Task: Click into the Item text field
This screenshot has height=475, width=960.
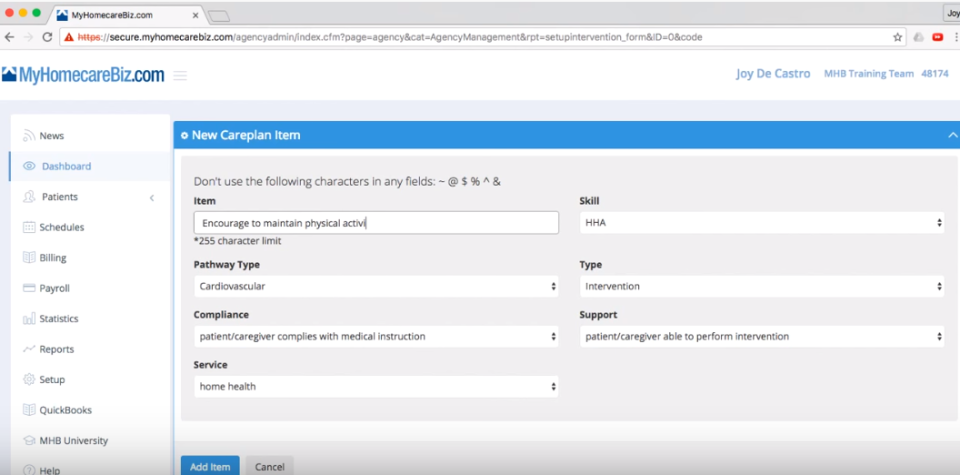Action: pos(376,223)
